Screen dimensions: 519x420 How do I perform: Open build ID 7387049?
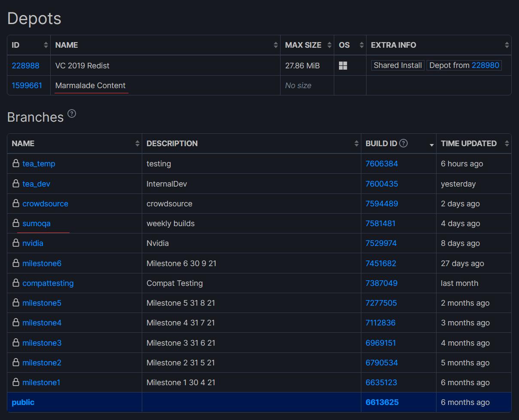[x=381, y=283]
